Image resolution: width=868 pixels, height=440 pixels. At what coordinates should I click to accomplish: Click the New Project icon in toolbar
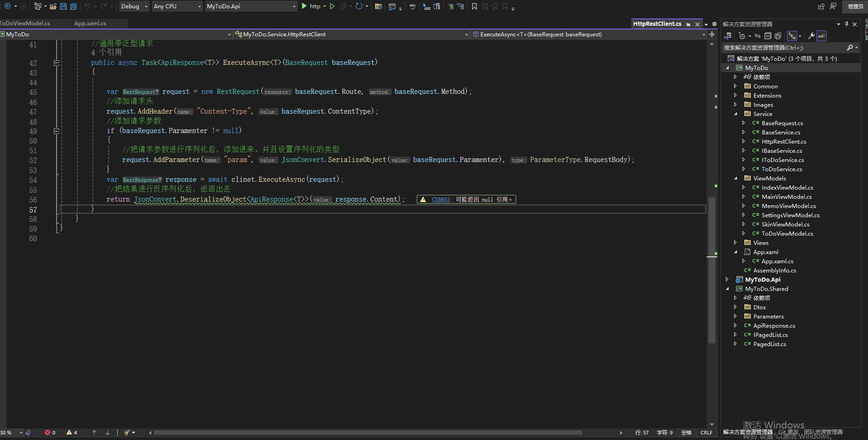pyautogui.click(x=38, y=6)
